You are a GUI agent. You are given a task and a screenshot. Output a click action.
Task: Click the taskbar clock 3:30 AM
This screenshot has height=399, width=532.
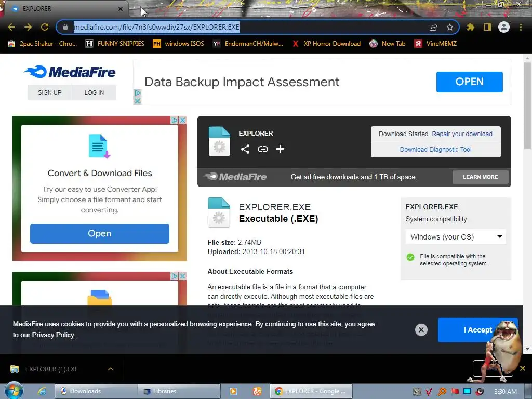(x=506, y=392)
